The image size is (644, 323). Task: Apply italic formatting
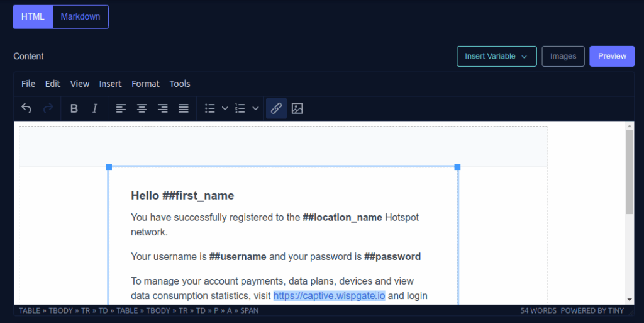tap(95, 108)
